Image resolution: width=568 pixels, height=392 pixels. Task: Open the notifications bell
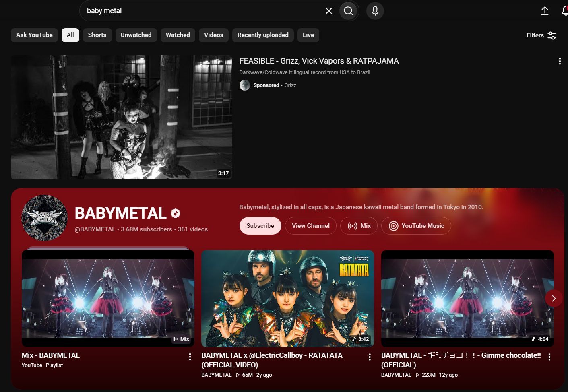click(x=565, y=11)
